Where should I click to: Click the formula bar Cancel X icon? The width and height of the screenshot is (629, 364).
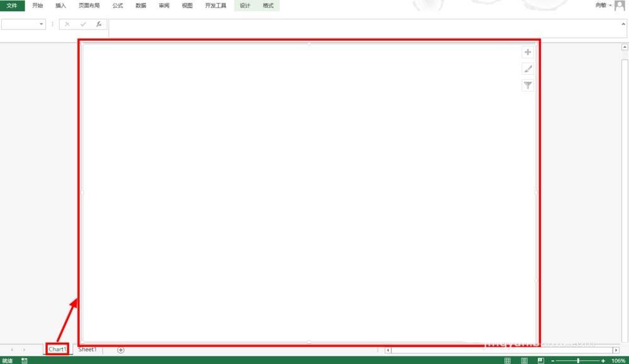click(67, 24)
